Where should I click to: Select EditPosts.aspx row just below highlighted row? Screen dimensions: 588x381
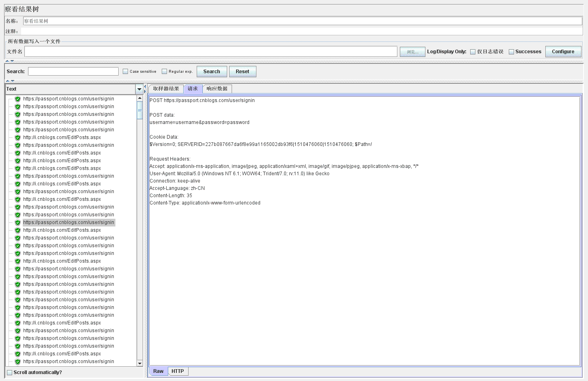[62, 231]
